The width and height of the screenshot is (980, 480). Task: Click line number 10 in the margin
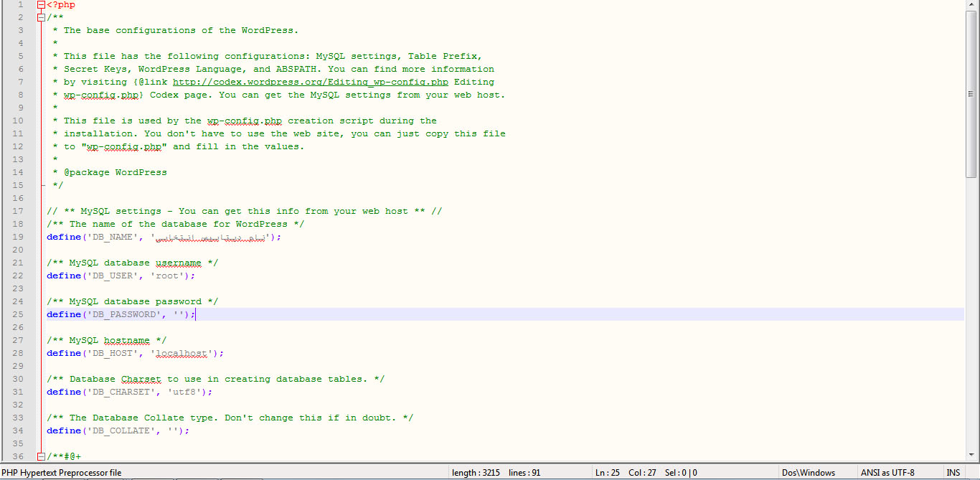[x=18, y=121]
